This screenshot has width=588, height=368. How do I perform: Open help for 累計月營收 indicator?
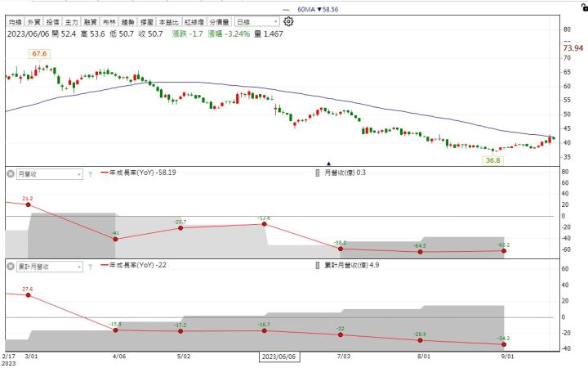tap(90, 267)
